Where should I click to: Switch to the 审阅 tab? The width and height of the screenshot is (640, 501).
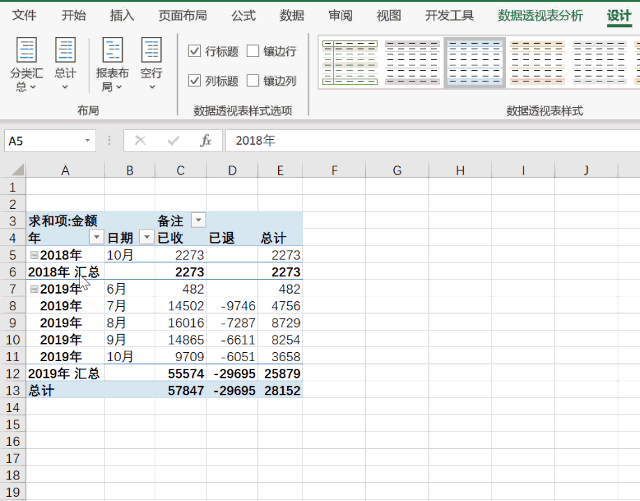click(340, 16)
